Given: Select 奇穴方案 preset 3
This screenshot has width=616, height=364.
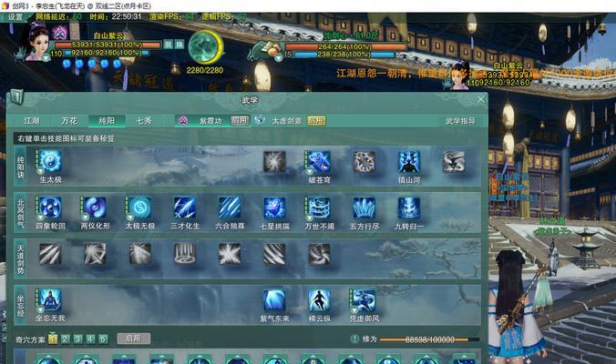Looking at the screenshot, I should coord(77,339).
